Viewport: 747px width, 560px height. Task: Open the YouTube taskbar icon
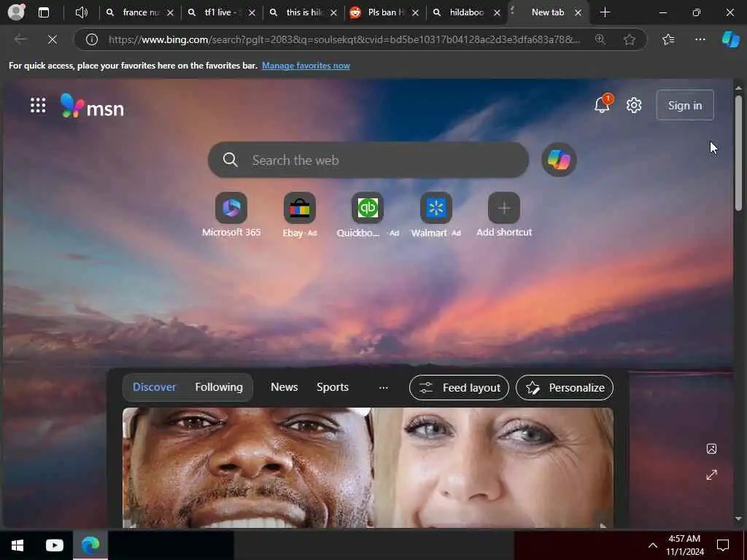[x=54, y=545]
